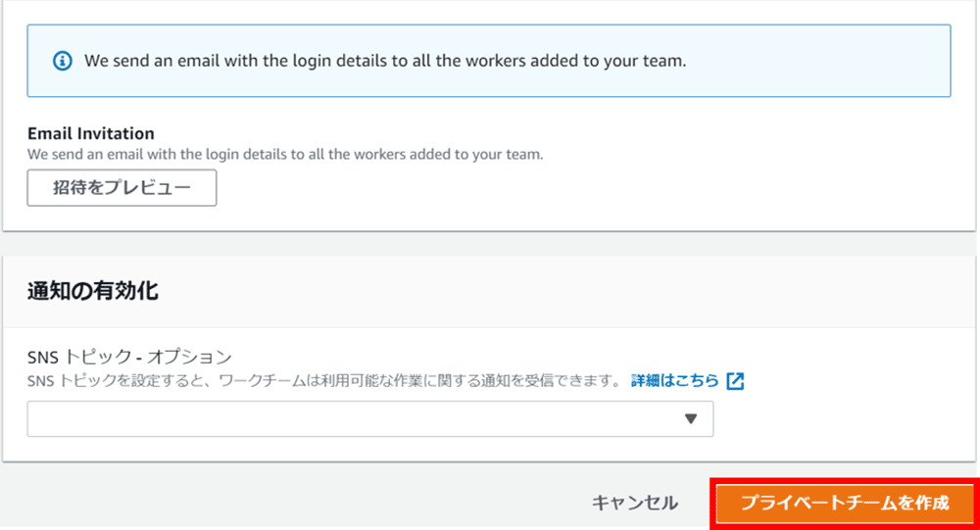Click the orange プライベートチームを作成 button
This screenshot has width=980, height=530.
845,504
